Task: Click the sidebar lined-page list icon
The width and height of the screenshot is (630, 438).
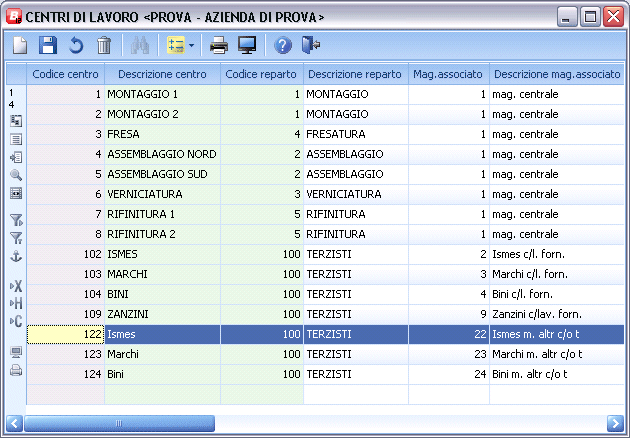Action: (x=16, y=139)
